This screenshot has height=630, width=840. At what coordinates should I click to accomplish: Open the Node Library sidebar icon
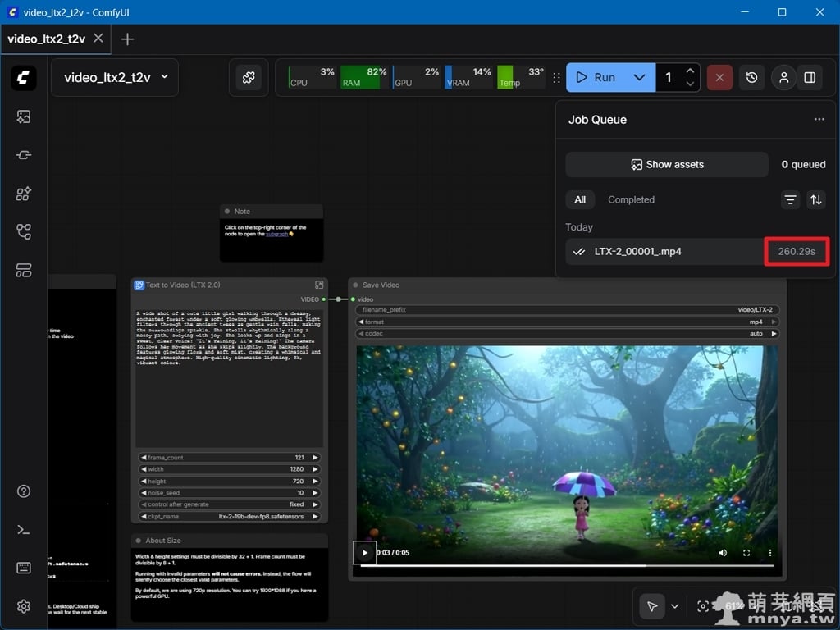(x=24, y=155)
